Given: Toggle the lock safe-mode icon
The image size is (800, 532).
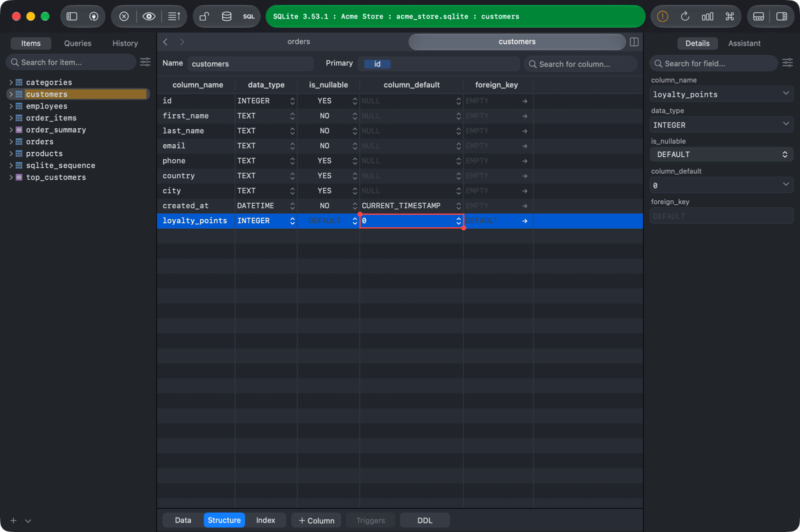Looking at the screenshot, I should [204, 16].
